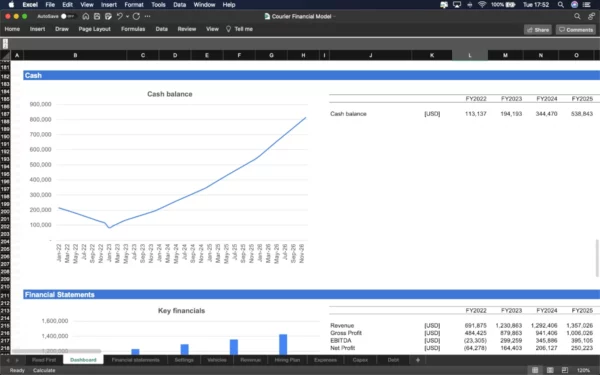
Task: Click the Share button
Action: 538,29
